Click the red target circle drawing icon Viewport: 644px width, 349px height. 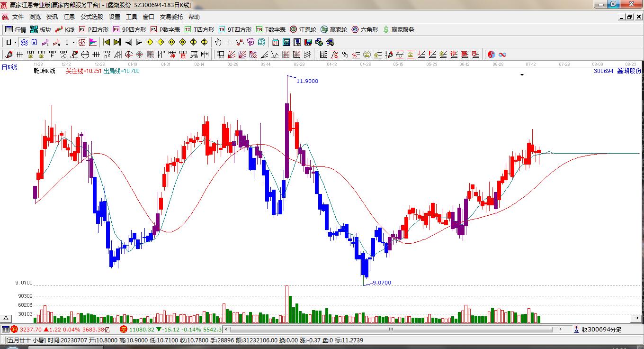pos(128,55)
